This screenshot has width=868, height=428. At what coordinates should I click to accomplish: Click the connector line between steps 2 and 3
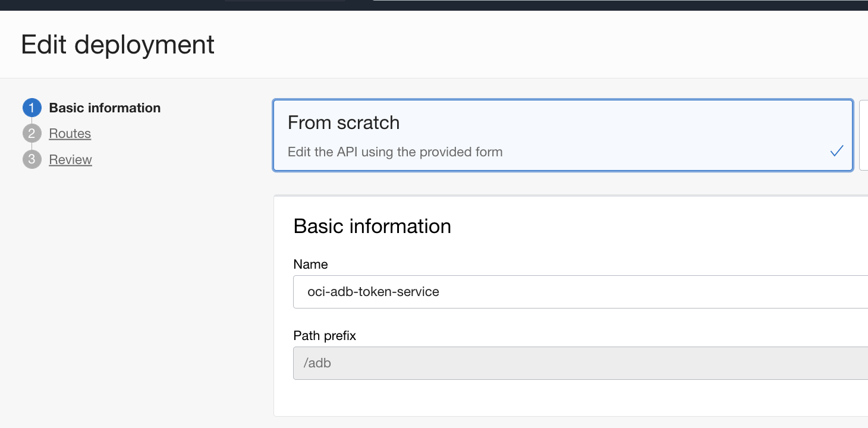(32, 146)
